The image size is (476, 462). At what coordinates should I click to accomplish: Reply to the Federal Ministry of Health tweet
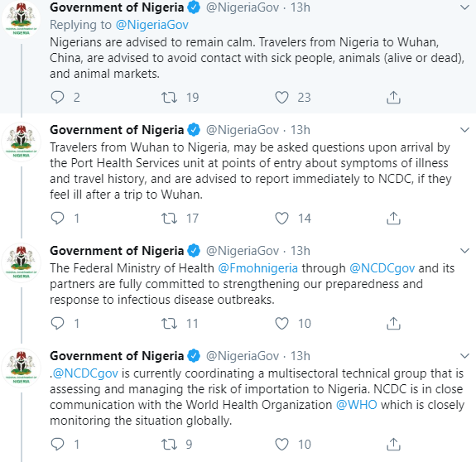tap(57, 323)
